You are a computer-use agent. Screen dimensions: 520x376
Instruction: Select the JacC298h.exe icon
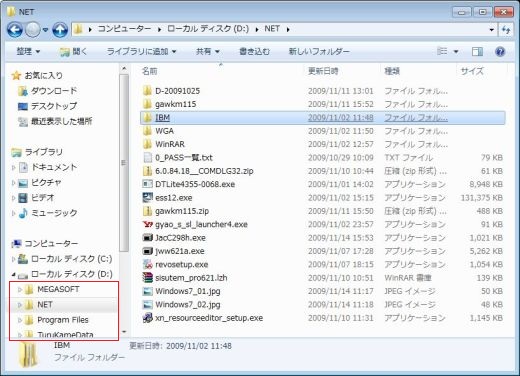click(147, 238)
